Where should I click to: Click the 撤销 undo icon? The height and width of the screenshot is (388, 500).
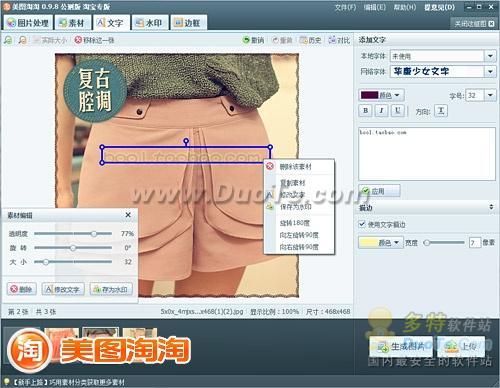click(x=246, y=40)
